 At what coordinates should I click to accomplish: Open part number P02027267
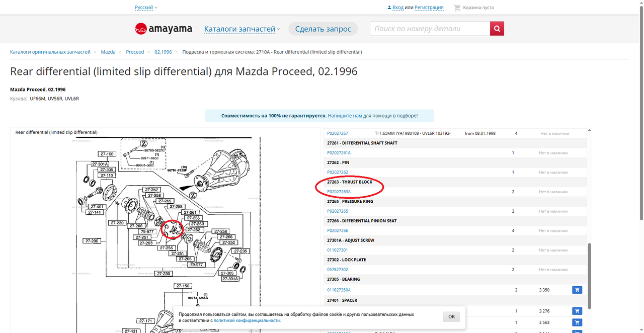338,133
